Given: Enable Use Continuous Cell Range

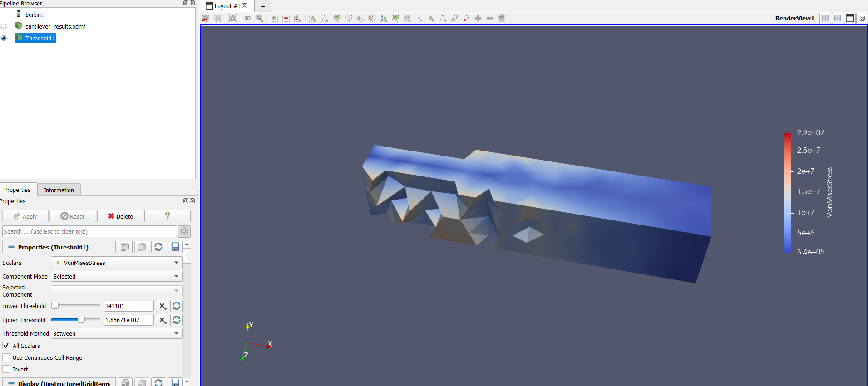Looking at the screenshot, I should click(x=6, y=357).
